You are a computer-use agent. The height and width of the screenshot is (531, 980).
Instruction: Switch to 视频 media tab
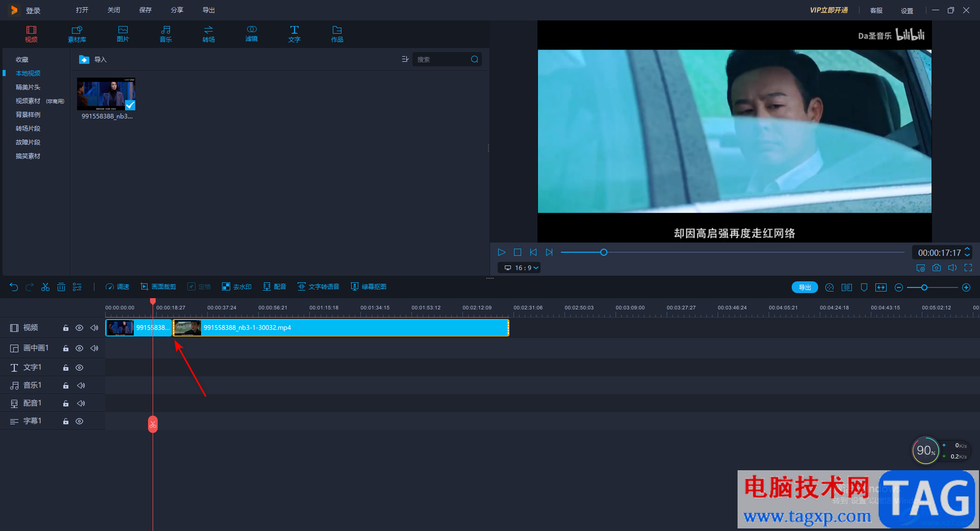click(31, 34)
